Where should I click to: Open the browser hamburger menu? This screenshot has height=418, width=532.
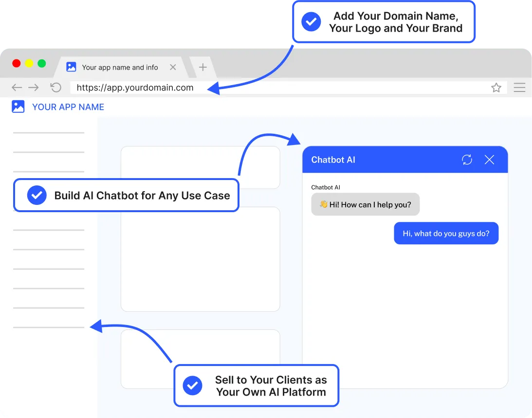[519, 88]
